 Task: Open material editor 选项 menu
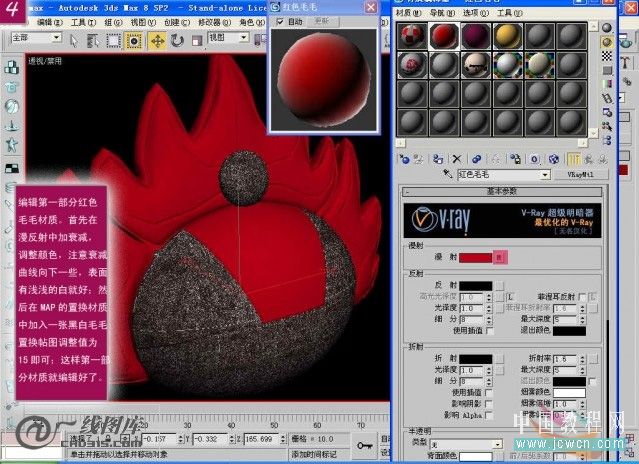[x=476, y=13]
